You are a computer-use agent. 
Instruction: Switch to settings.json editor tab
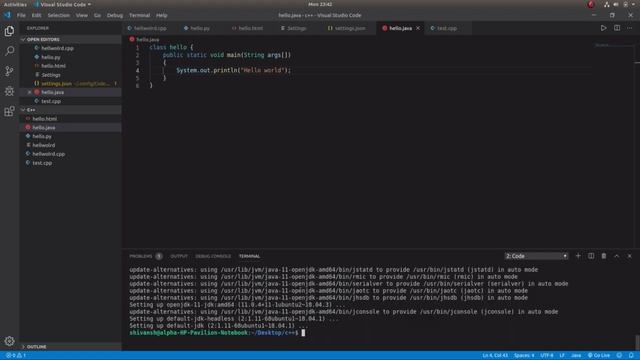pyautogui.click(x=349, y=28)
